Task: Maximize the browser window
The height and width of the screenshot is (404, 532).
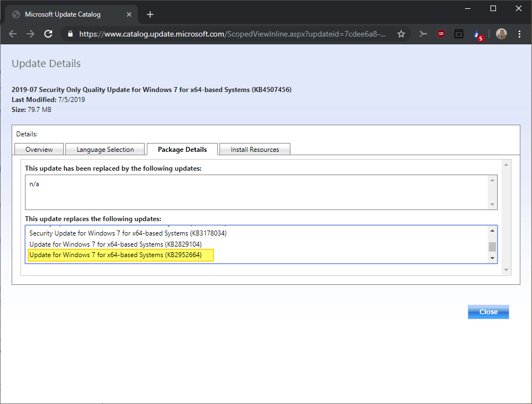Action: [493, 8]
